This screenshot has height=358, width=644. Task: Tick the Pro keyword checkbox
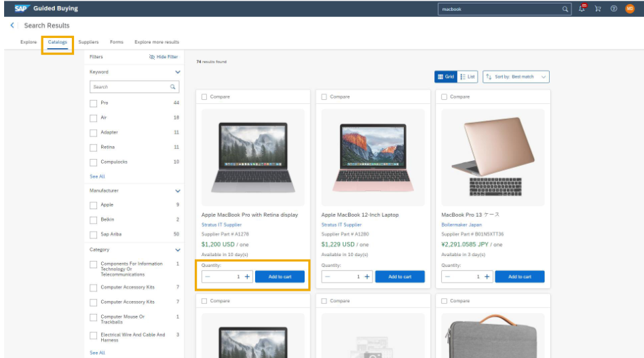pos(93,103)
